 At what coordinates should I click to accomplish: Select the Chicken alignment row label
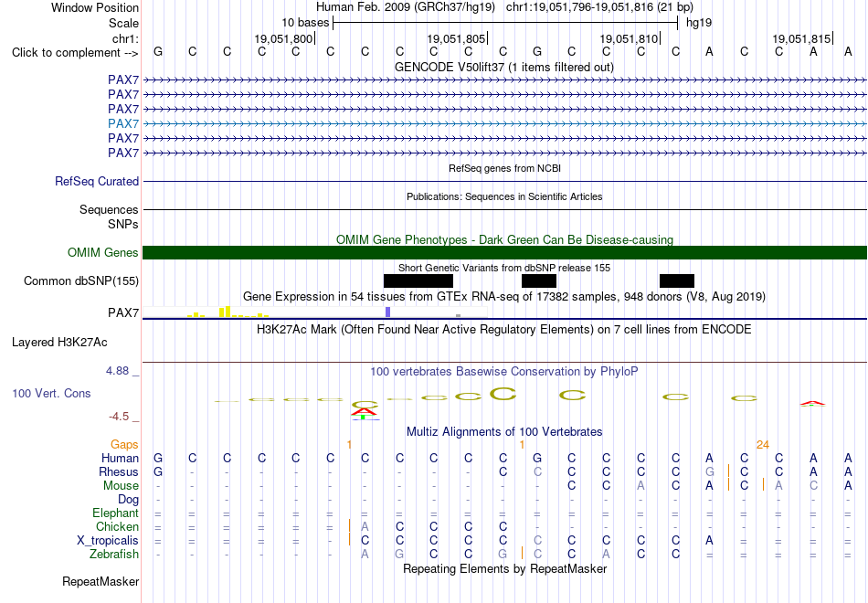coord(117,526)
